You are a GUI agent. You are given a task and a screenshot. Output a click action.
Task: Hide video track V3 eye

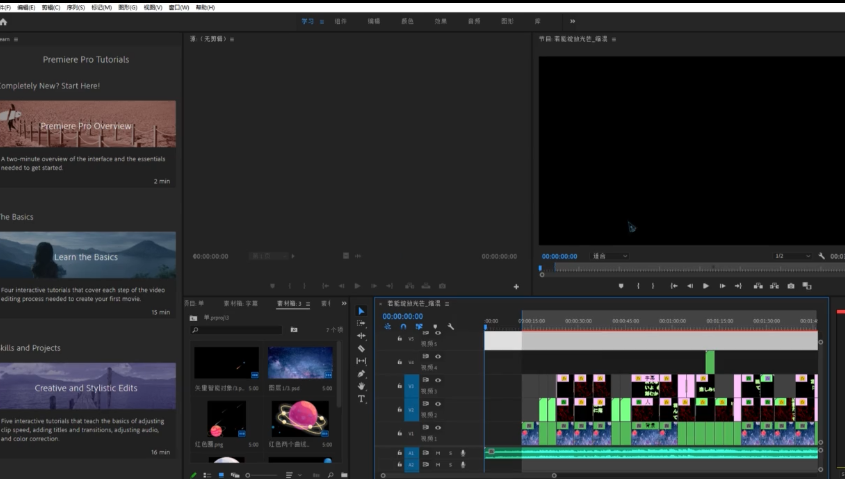point(438,380)
